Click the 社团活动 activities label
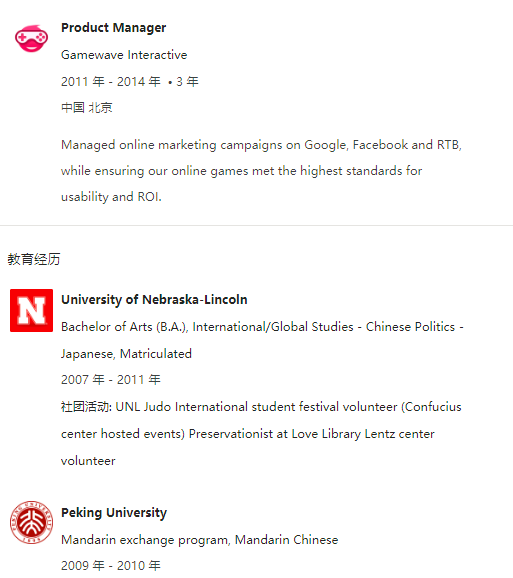Screen dimensions: 513x578 pyautogui.click(x=87, y=407)
